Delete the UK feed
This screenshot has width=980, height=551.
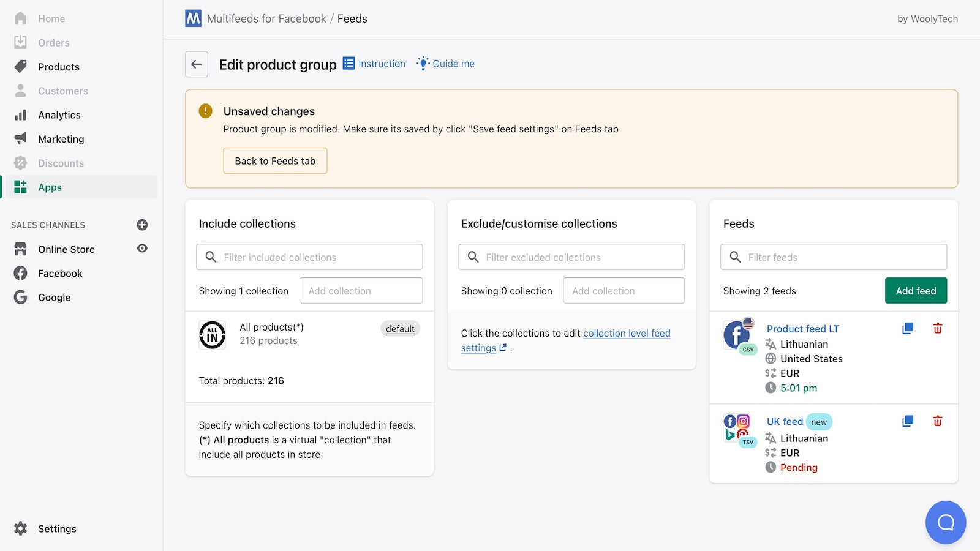click(x=937, y=421)
